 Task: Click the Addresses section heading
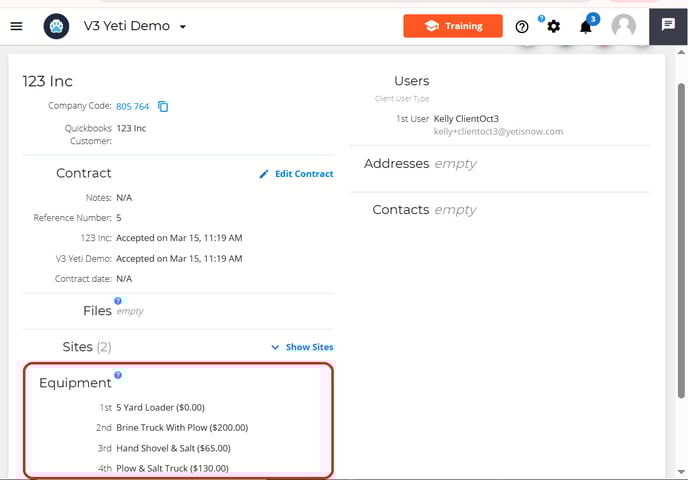(396, 164)
